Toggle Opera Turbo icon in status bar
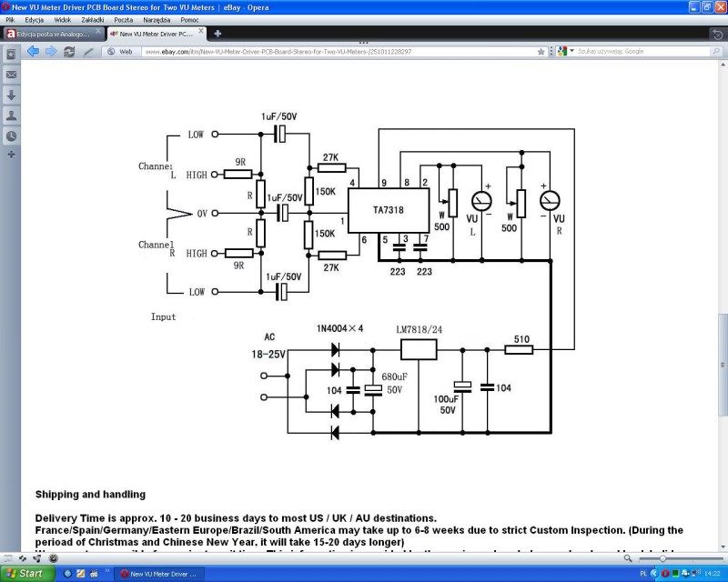Image resolution: width=728 pixels, height=582 pixels. [53, 557]
